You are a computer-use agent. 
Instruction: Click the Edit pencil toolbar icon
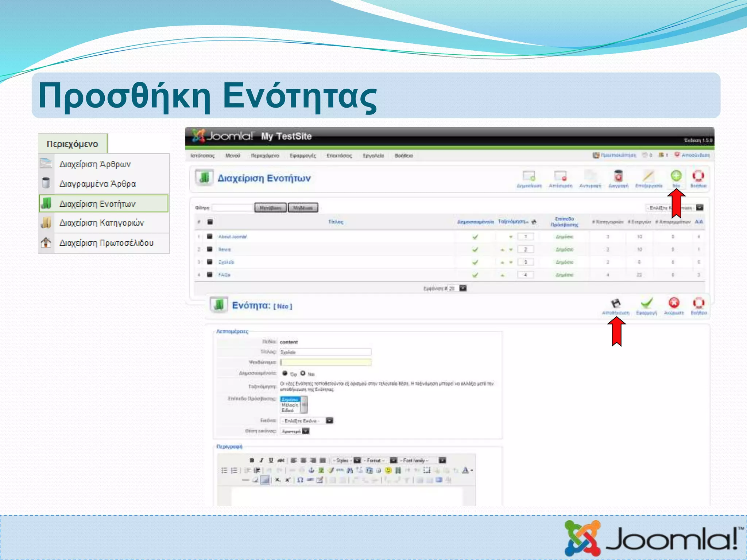[648, 176]
